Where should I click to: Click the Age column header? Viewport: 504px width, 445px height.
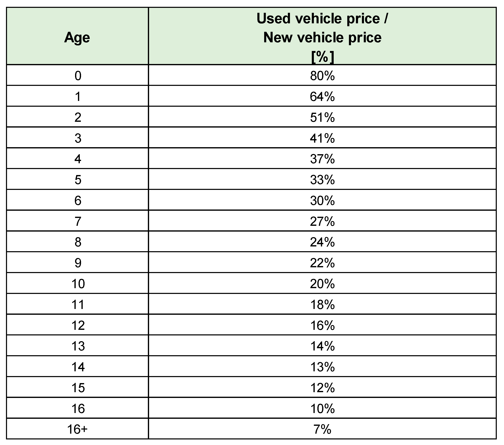77,38
